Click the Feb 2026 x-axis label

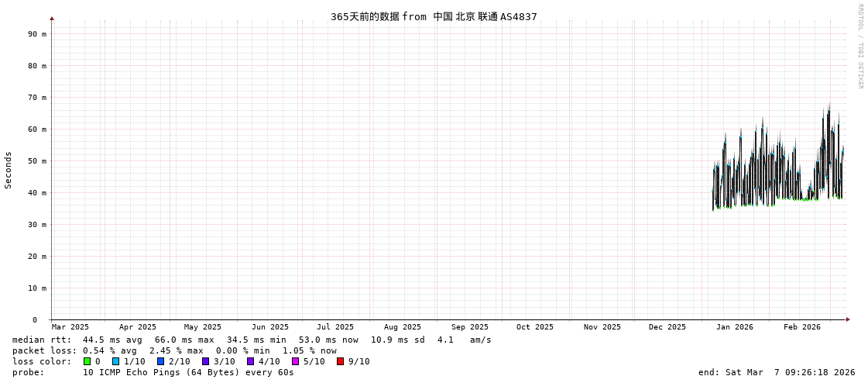pos(801,327)
